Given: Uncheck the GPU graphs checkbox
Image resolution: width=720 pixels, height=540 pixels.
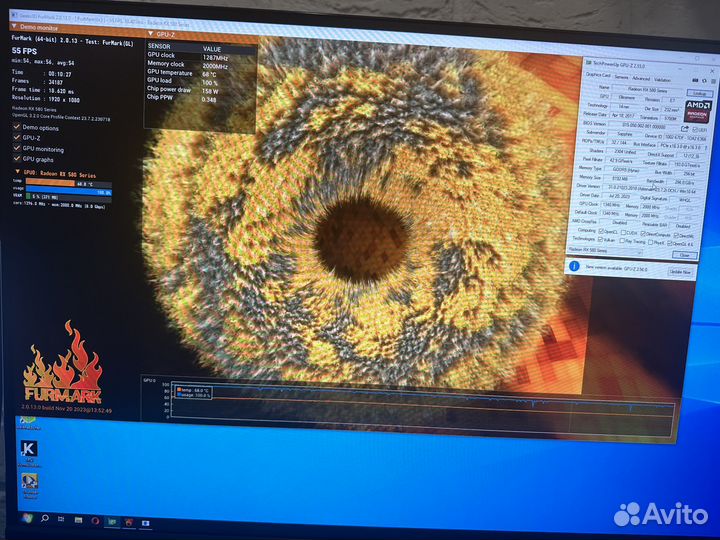Looking at the screenshot, I should click(x=17, y=158).
